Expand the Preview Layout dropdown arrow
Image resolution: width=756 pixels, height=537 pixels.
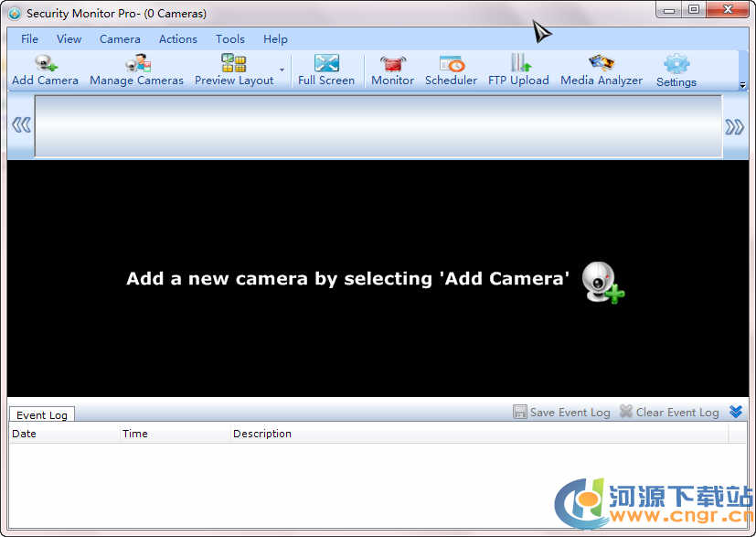pos(282,70)
